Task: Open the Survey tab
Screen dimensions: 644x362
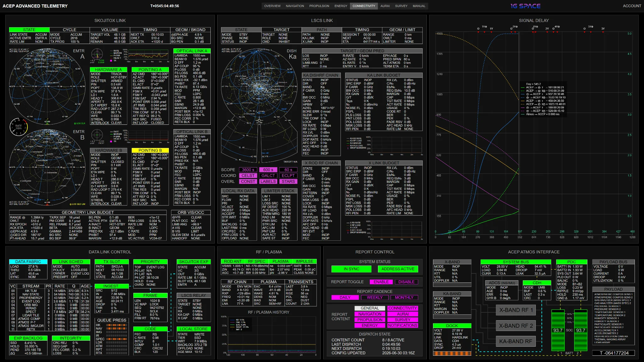Action: [401, 6]
